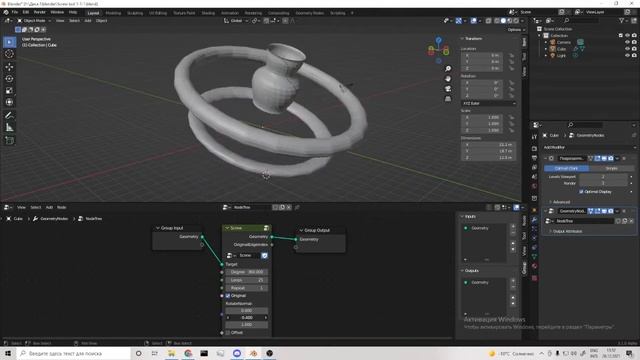Select Catmull-Clark subdivision type
640x360 pixels.
pos(566,168)
